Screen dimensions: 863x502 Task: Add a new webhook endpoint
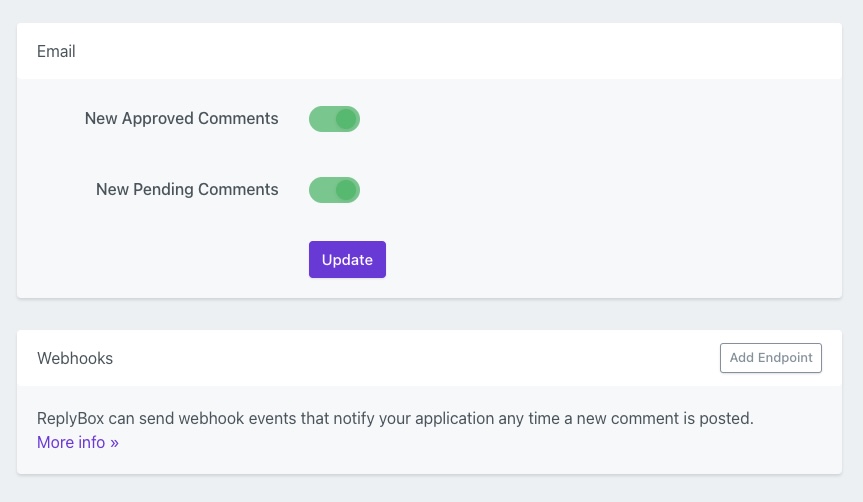click(x=770, y=358)
